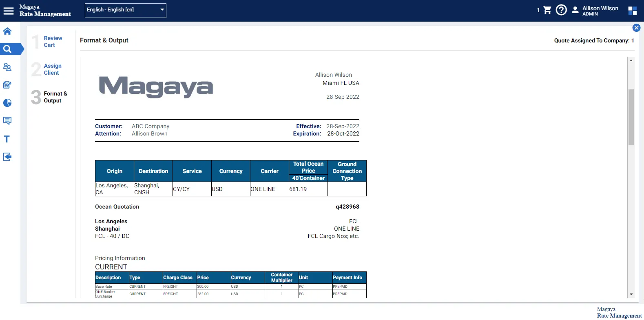
Task: Click the Ocean Quotation heading
Action: click(x=117, y=207)
